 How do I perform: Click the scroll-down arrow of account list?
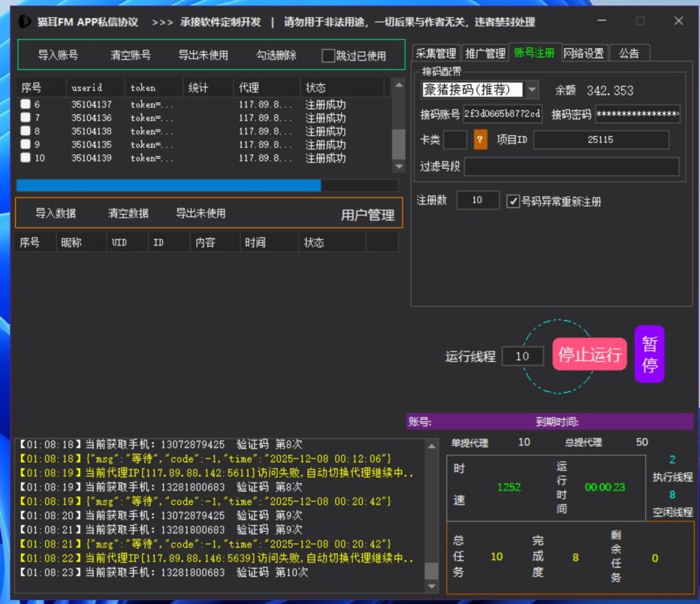click(x=398, y=167)
